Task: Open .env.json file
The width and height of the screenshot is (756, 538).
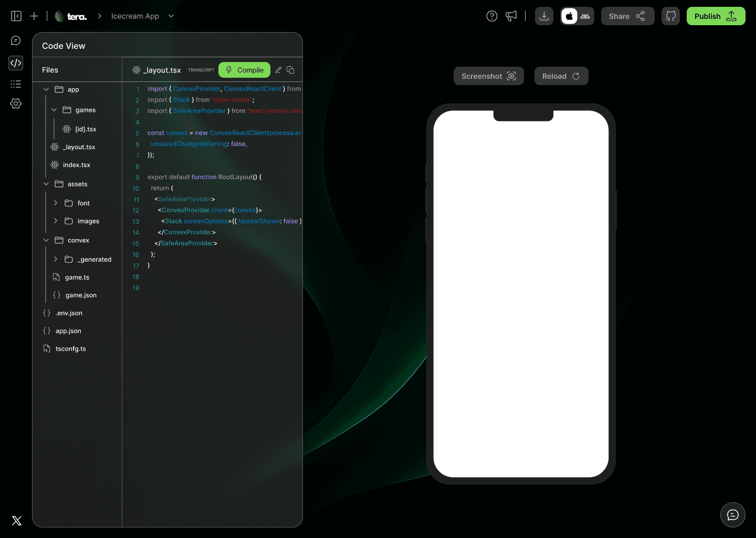Action: [x=62, y=313]
